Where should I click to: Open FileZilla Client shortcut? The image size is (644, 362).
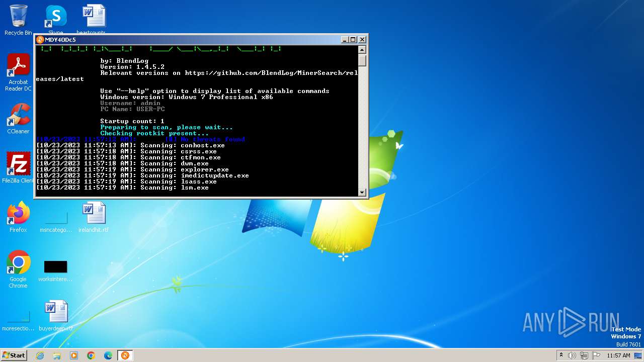click(18, 167)
